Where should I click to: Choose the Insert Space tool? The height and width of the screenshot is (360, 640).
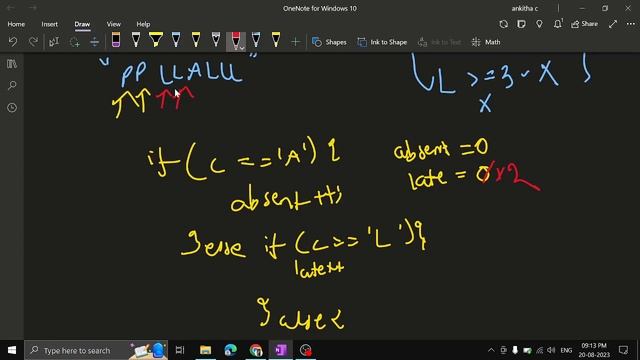94,42
